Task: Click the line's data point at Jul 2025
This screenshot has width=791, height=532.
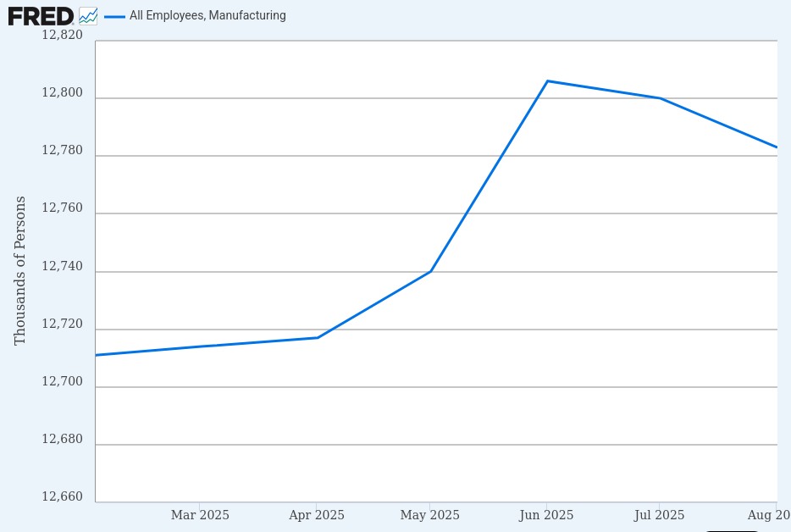Action: (x=660, y=98)
